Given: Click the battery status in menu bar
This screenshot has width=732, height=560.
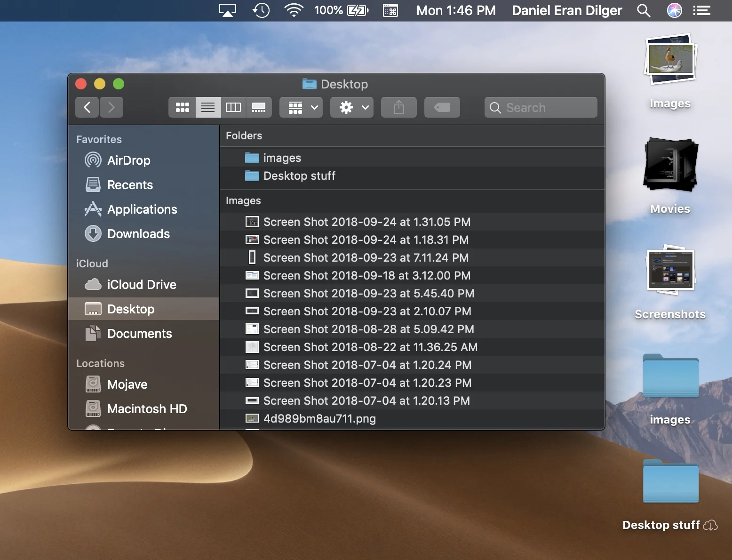Looking at the screenshot, I should 342,10.
